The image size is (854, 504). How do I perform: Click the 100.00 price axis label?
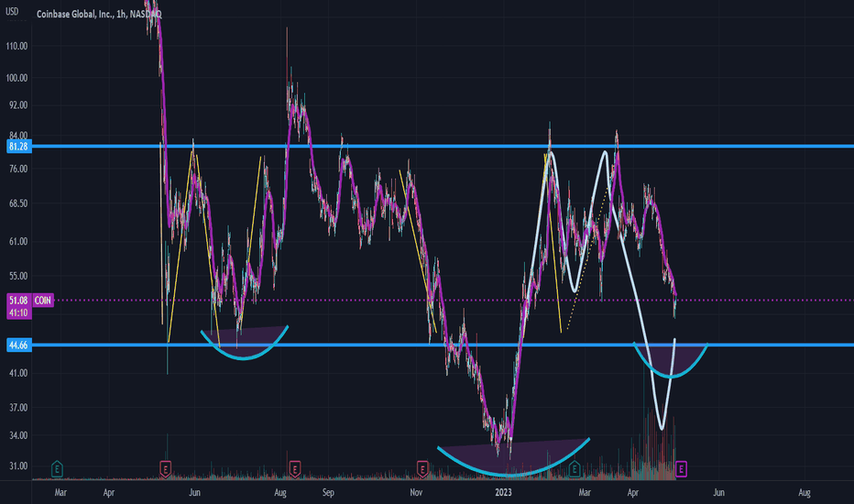tap(16, 78)
